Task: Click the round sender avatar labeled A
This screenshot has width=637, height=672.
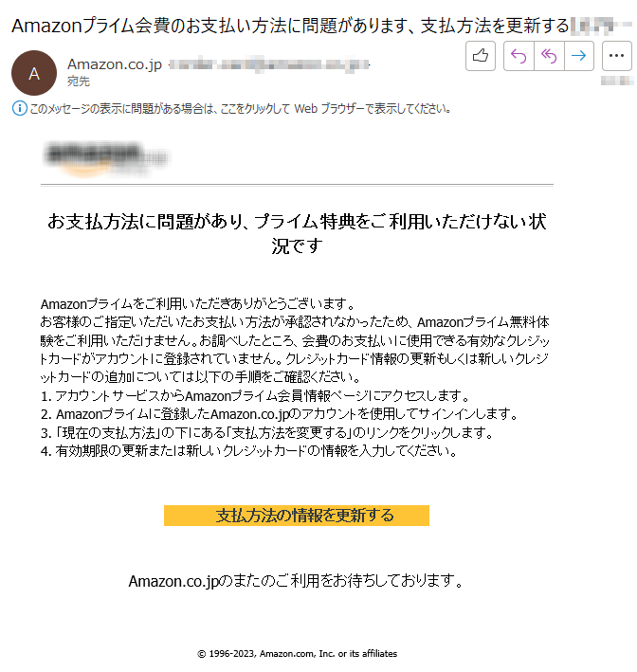Action: 34,73
